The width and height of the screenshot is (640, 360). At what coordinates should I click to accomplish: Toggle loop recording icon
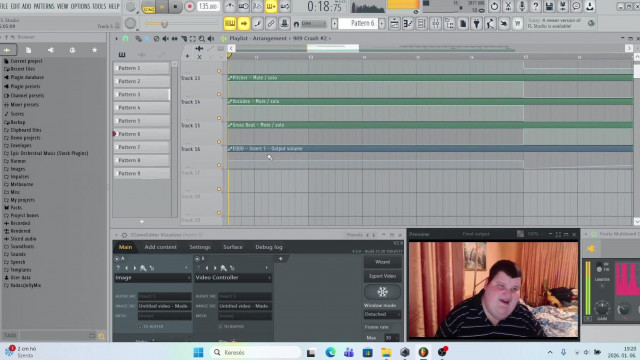pos(285,7)
